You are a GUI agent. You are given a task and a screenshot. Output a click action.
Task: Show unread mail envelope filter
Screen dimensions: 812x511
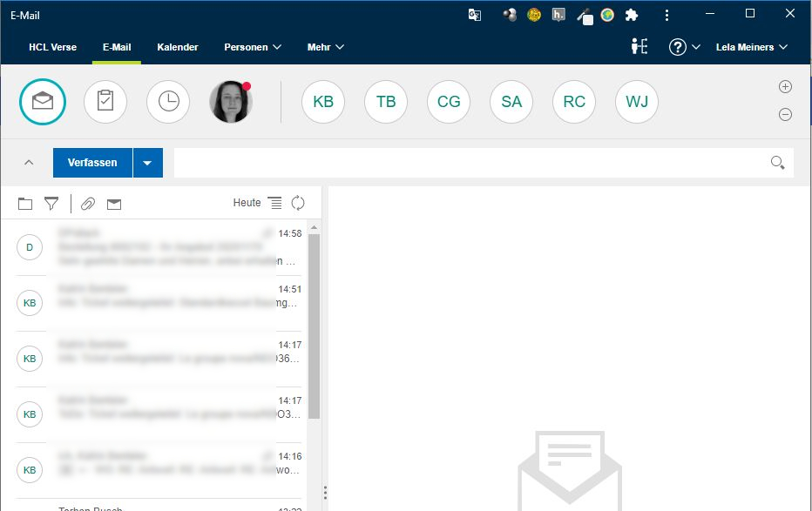pyautogui.click(x=113, y=204)
